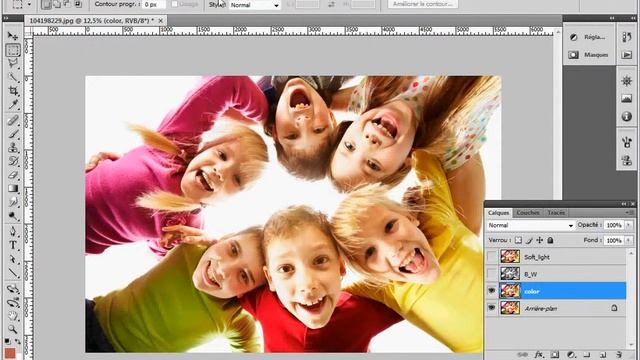Click the Améliorer le contour button
The height and width of the screenshot is (360, 640).
tap(422, 4)
